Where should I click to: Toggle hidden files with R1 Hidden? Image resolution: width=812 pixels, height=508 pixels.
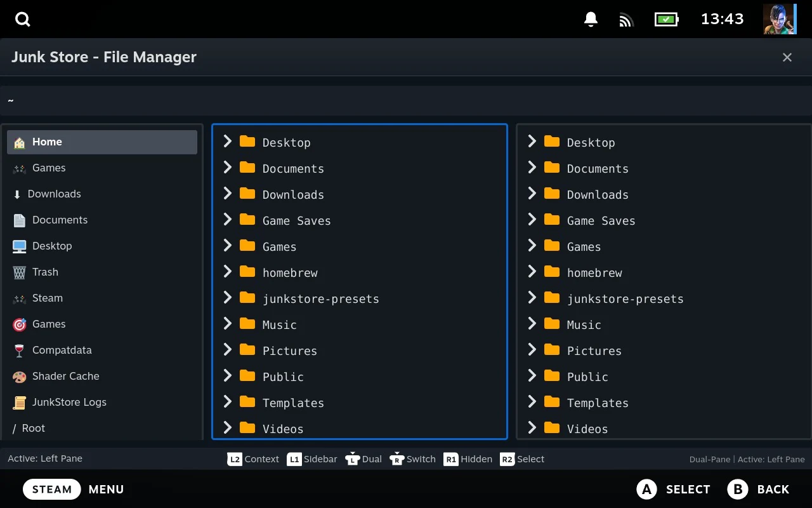click(468, 459)
